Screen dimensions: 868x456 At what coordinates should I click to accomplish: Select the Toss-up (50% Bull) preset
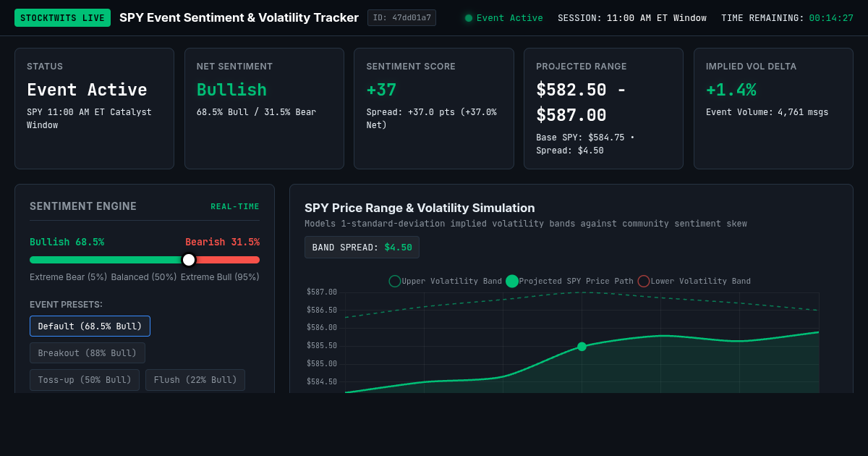tap(85, 380)
